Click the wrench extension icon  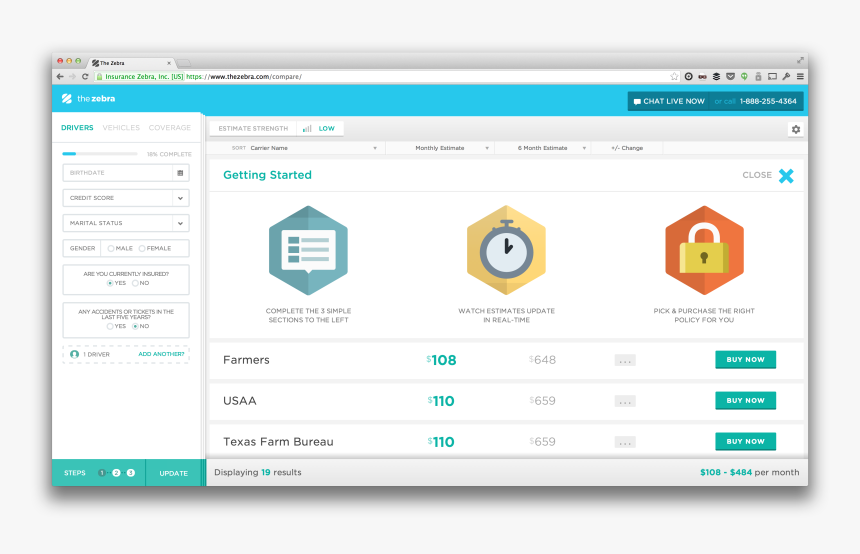tap(787, 76)
